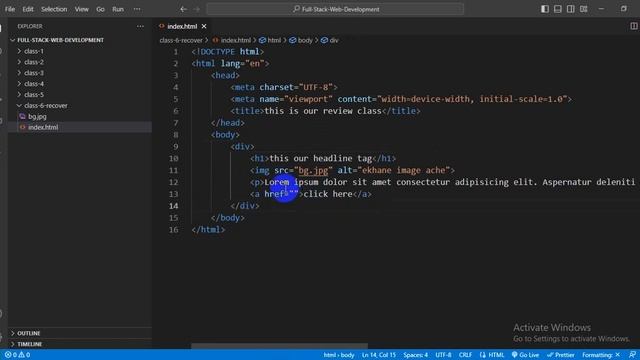Image resolution: width=640 pixels, height=360 pixels.
Task: Click the html › body status entry
Action: point(339,355)
